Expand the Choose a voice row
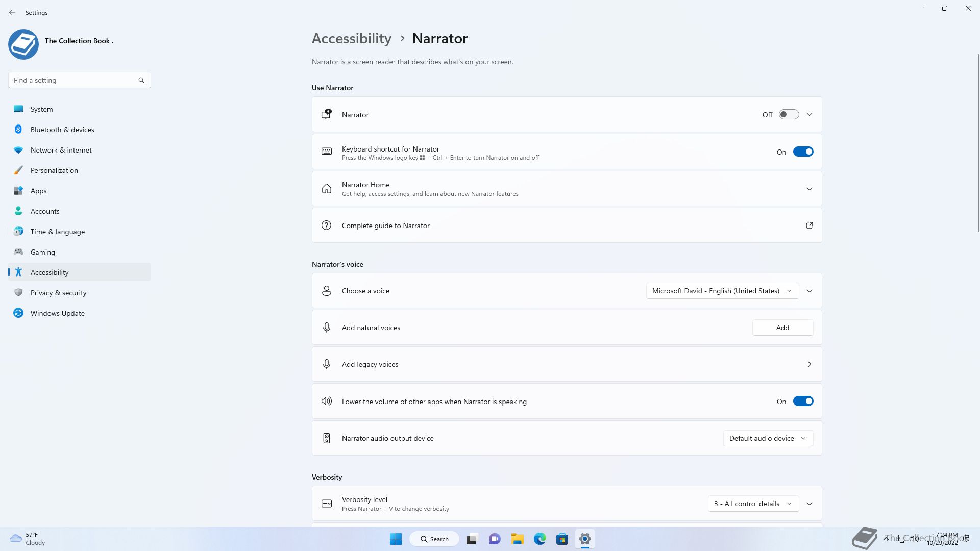 pos(810,291)
